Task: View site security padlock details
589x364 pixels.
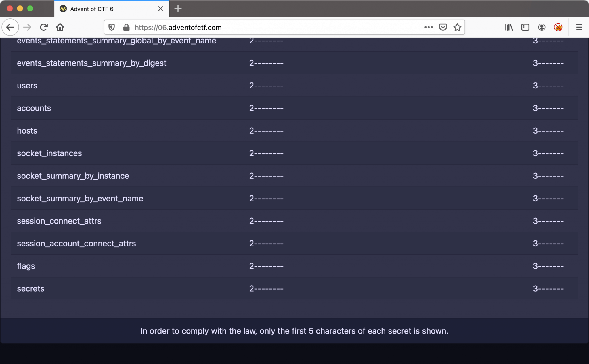Action: tap(126, 27)
